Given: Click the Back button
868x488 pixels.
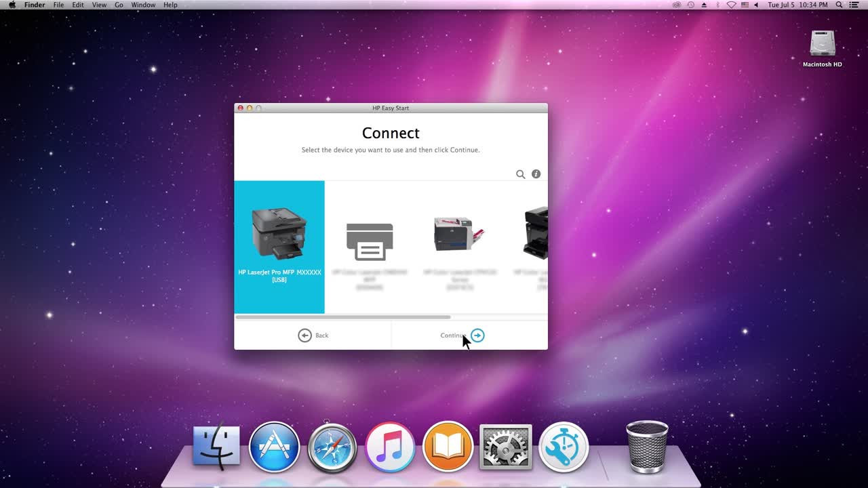Looking at the screenshot, I should click(314, 335).
